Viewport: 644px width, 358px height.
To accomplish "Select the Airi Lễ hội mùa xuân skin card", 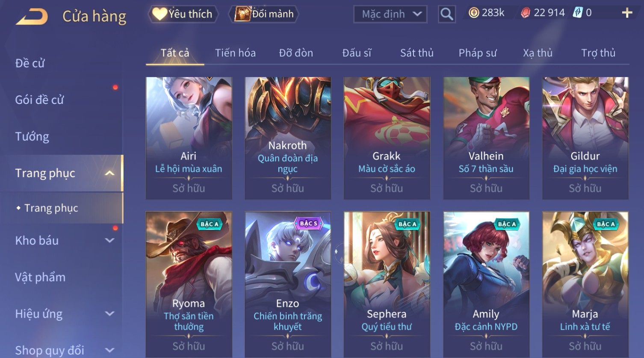I will coord(189,138).
